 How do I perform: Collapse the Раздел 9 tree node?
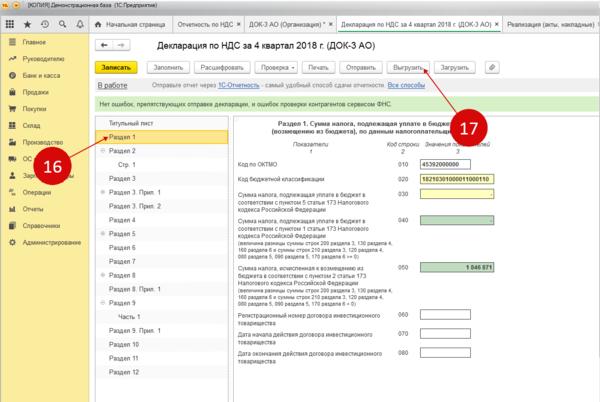(102, 302)
